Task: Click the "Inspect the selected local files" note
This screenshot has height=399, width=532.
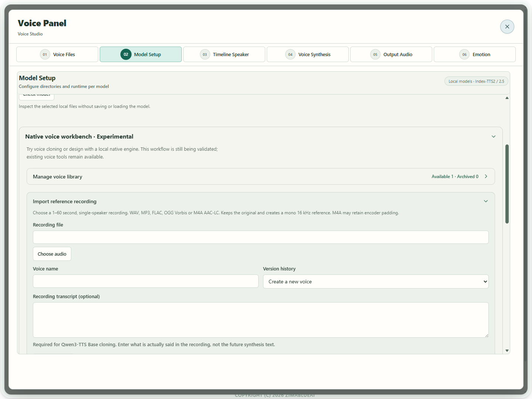Action: click(85, 106)
